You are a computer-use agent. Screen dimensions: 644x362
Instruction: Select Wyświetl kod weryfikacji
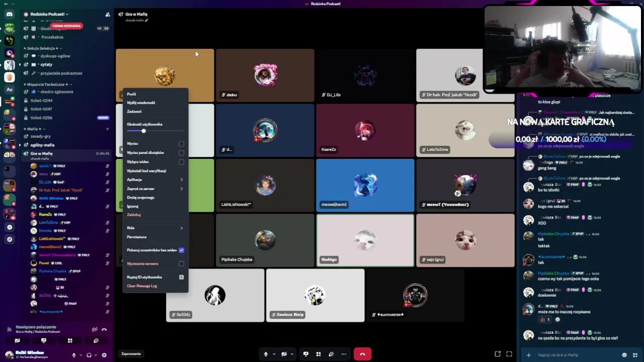point(155,171)
